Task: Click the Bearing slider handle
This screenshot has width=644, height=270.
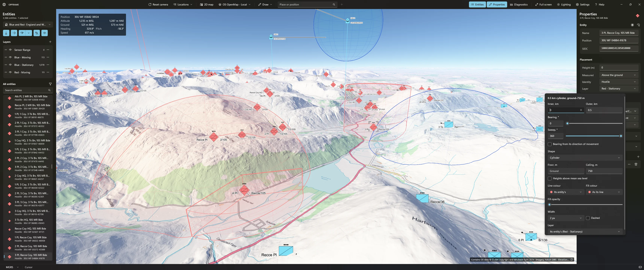Action: click(x=567, y=123)
